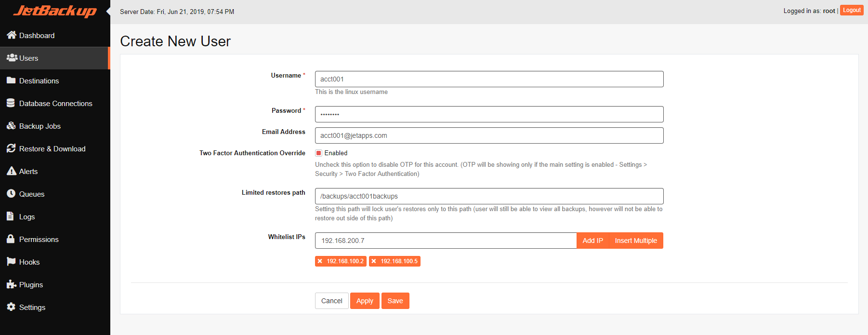This screenshot has height=335, width=868.
Task: Click the Enabled checkbox label
Action: tap(336, 153)
